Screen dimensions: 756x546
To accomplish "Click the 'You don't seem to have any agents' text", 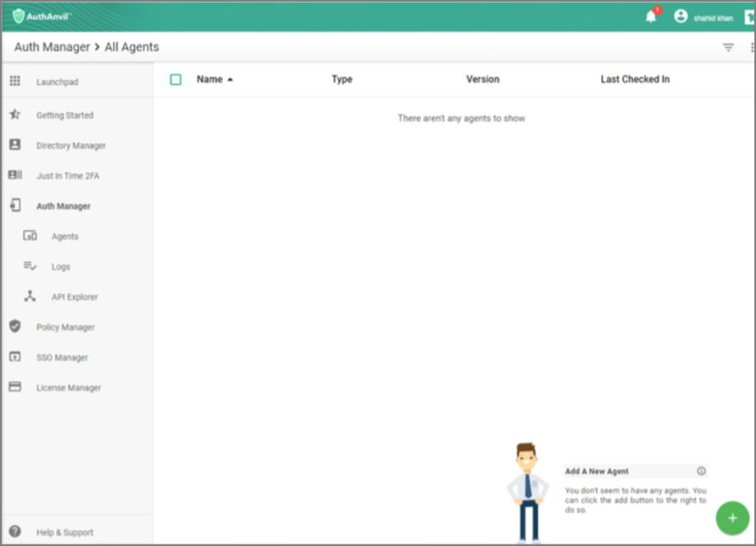I will point(636,500).
